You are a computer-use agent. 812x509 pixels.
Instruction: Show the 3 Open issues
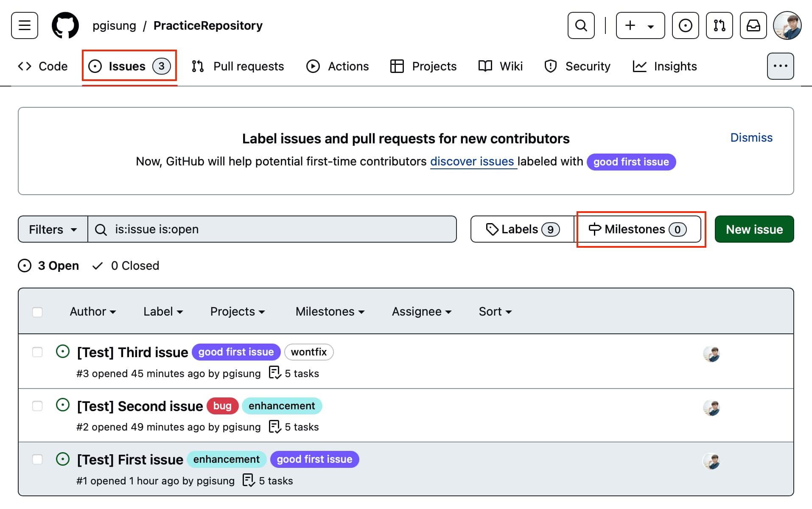(x=48, y=266)
